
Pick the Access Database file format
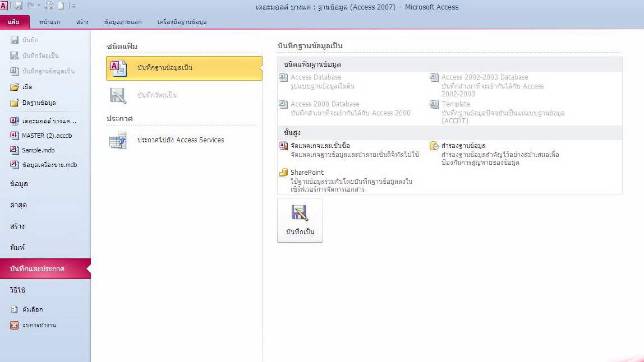pyautogui.click(x=316, y=81)
